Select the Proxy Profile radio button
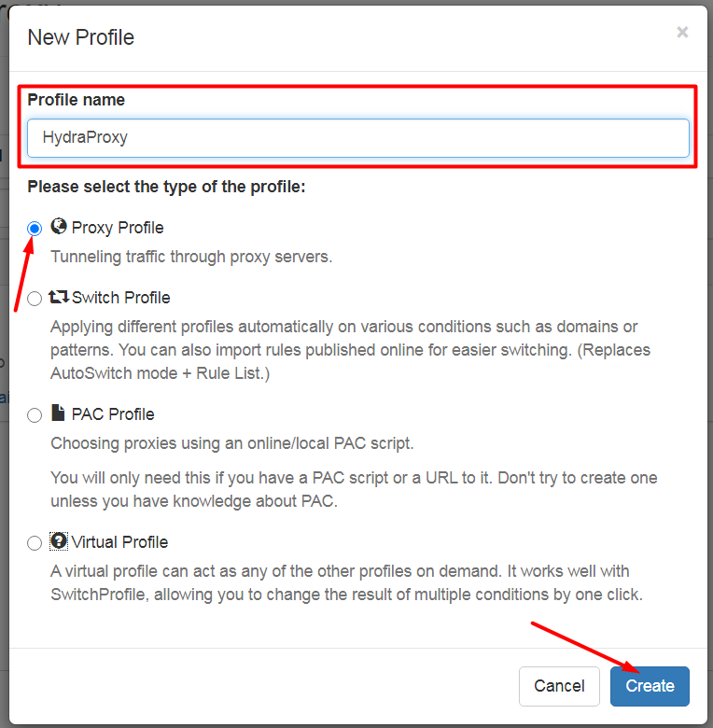This screenshot has width=713, height=728. click(35, 229)
